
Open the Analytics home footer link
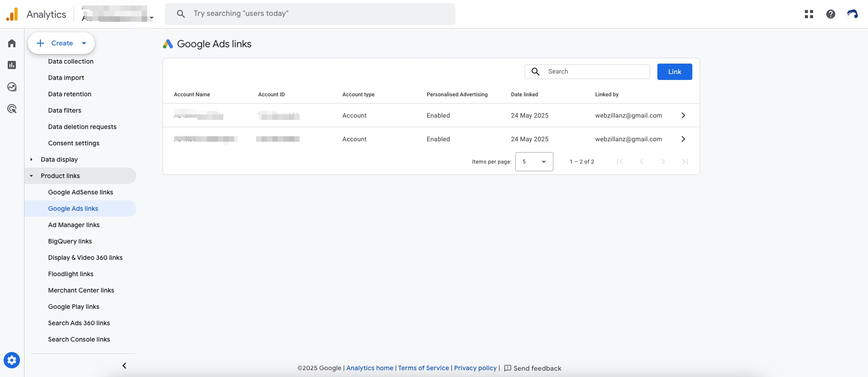coord(370,368)
